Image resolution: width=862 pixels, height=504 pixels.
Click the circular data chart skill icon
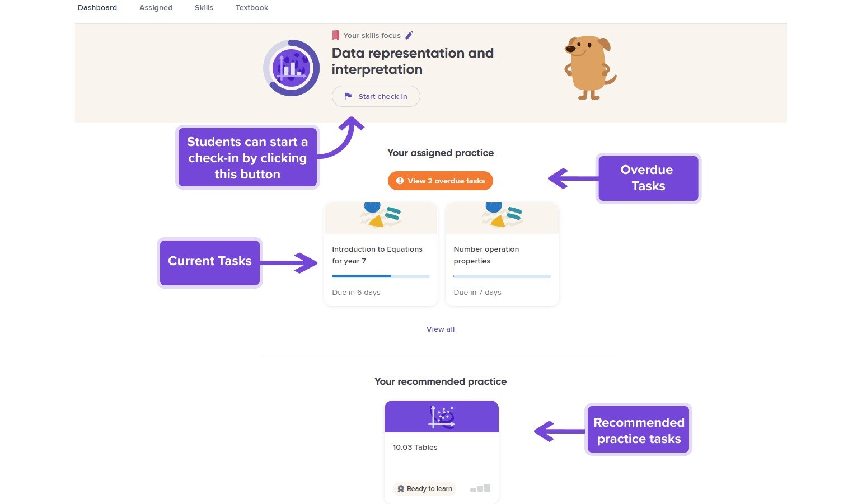click(291, 68)
